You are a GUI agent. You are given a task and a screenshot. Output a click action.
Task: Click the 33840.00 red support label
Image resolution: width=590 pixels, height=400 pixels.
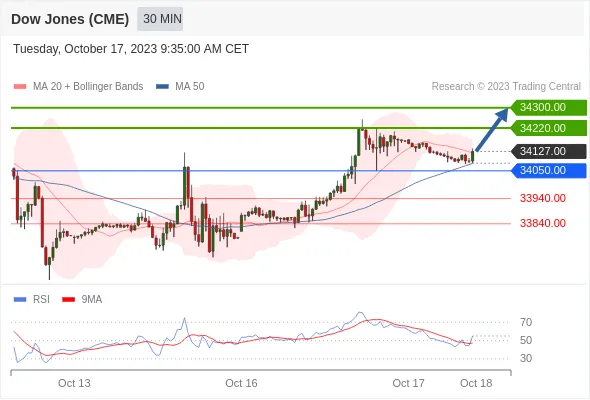point(543,224)
